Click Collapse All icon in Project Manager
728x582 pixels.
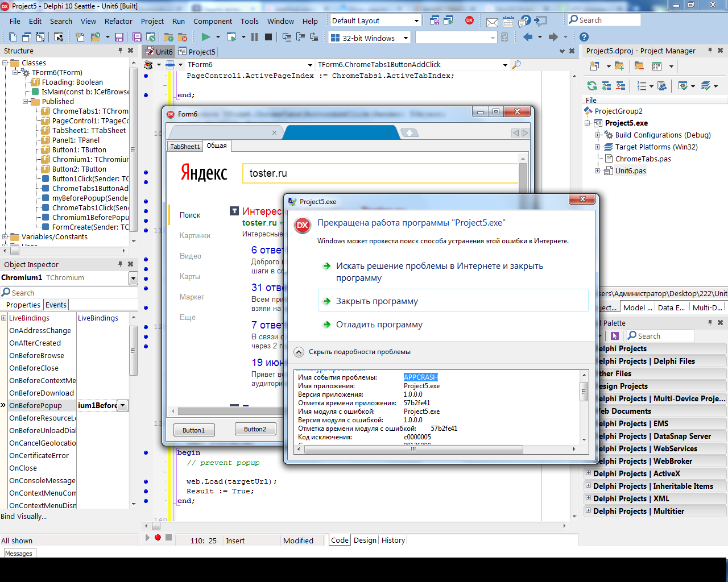click(621, 86)
